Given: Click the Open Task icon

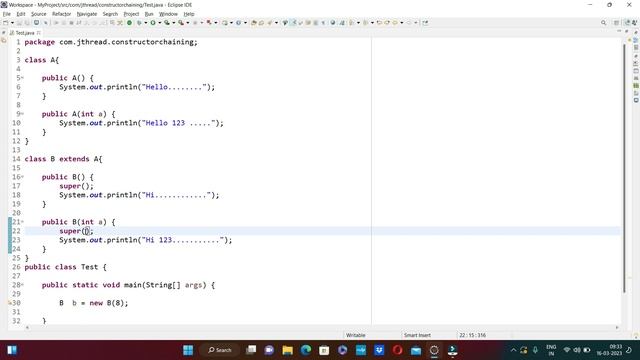Looking at the screenshot, I should tap(261, 23).
